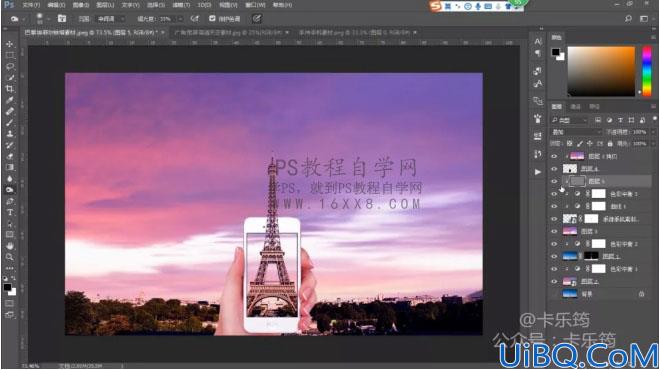Open the layer fill dropdown arrow

(x=653, y=144)
